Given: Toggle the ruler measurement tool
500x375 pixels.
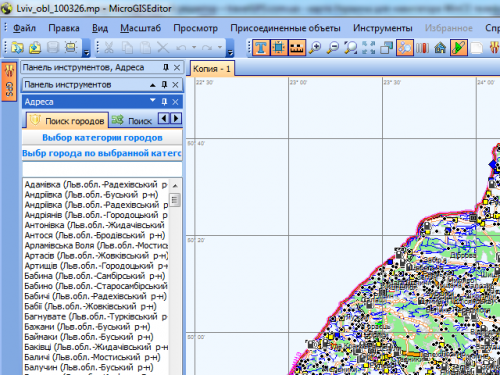Looking at the screenshot, I should 297,48.
